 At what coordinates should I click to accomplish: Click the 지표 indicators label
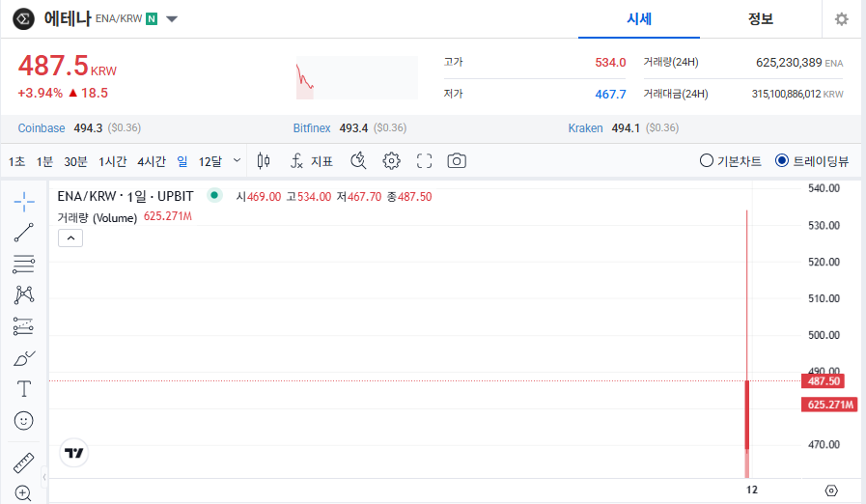coord(322,161)
